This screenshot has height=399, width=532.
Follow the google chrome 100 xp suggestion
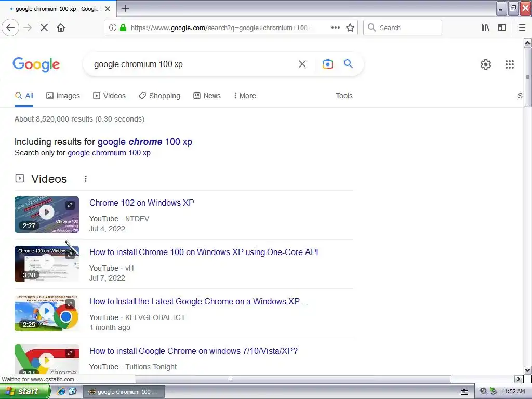145,141
